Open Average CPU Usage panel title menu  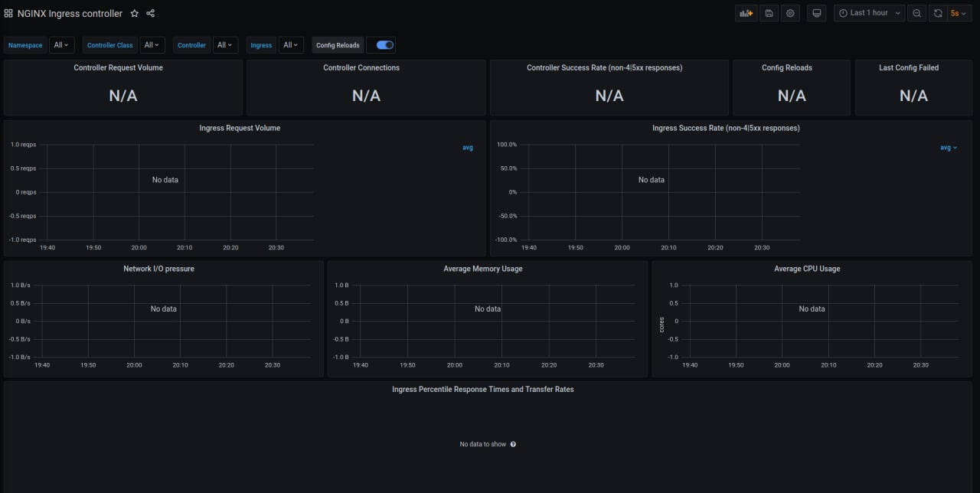click(x=807, y=269)
